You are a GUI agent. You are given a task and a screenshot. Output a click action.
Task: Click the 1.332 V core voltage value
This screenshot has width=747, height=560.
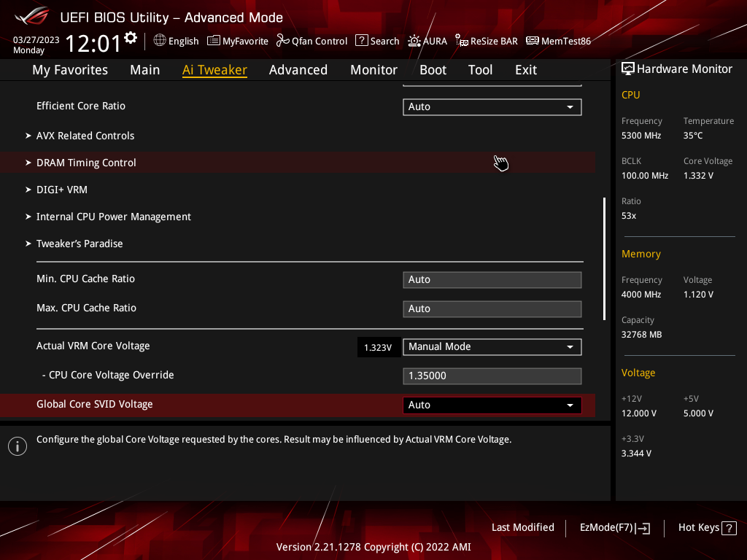tap(698, 176)
